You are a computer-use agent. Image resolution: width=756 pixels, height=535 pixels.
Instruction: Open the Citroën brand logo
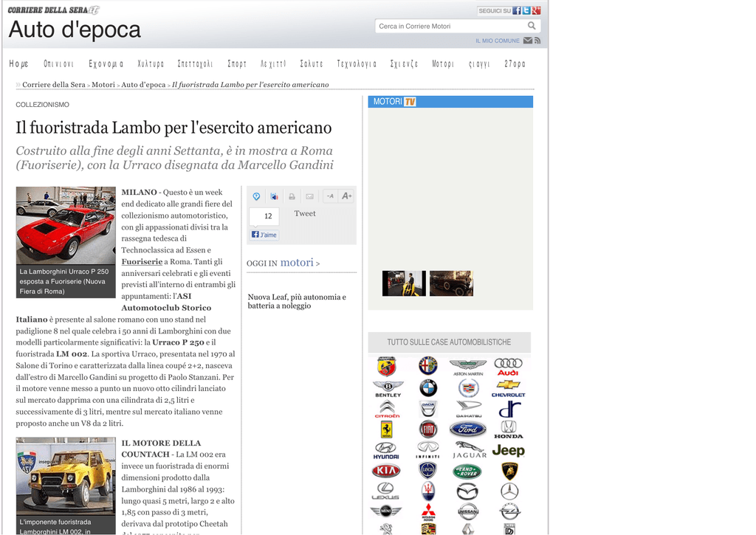click(387, 410)
